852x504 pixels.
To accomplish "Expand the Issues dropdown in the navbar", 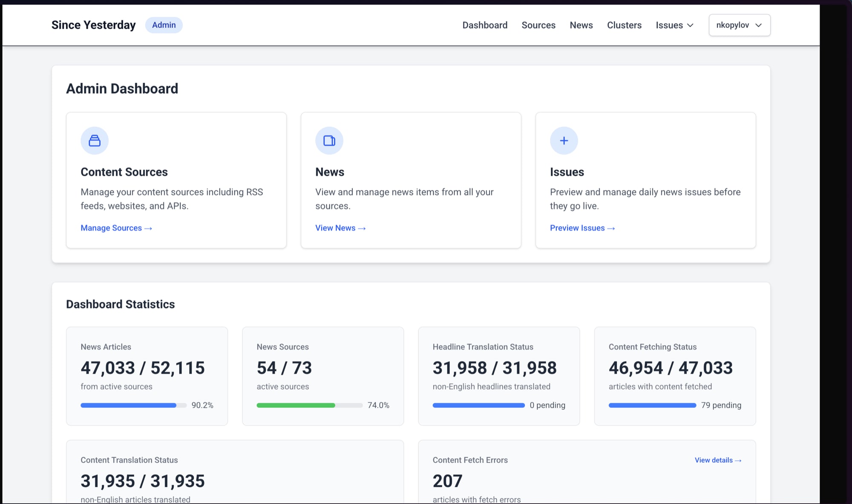I will point(674,25).
